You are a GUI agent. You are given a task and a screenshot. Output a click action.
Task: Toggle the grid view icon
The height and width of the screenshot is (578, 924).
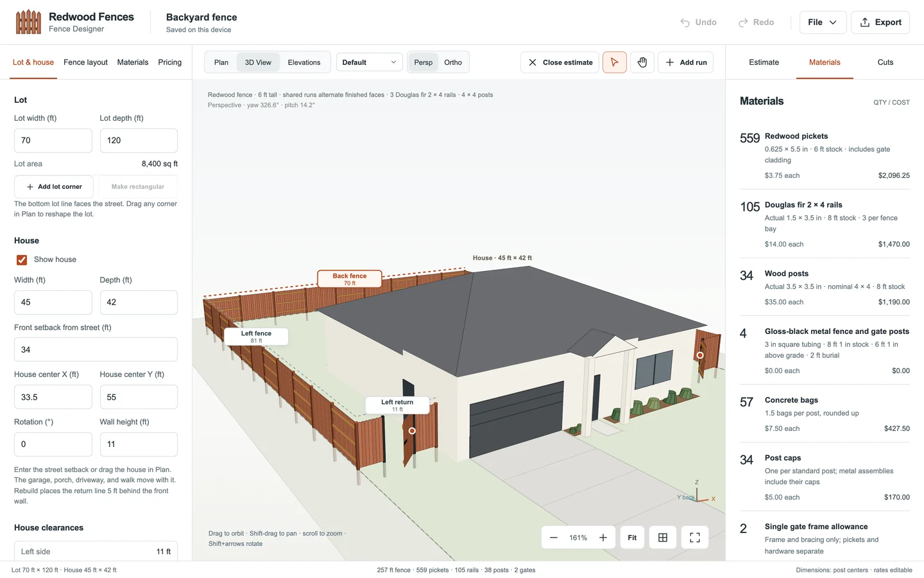663,538
